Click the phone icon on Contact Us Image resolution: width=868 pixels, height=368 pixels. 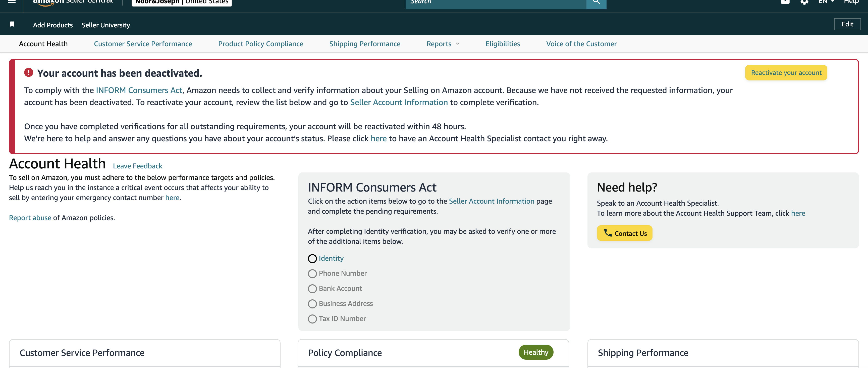(608, 233)
